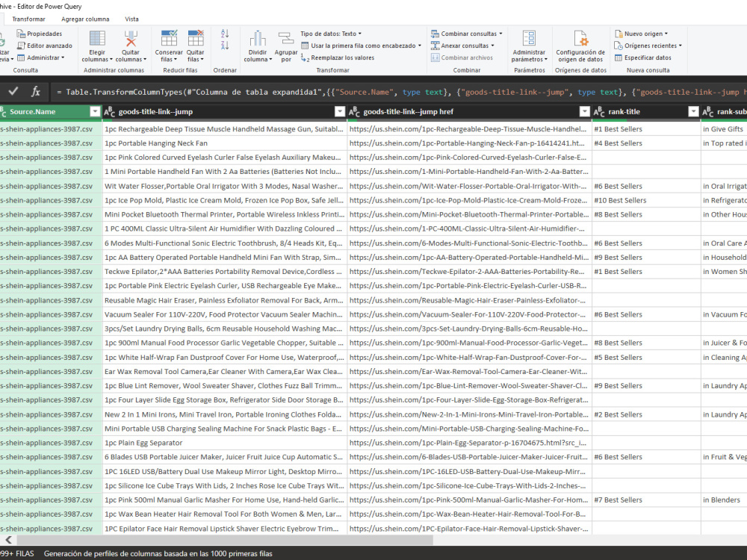Click the Agrupar por icon

(x=286, y=39)
